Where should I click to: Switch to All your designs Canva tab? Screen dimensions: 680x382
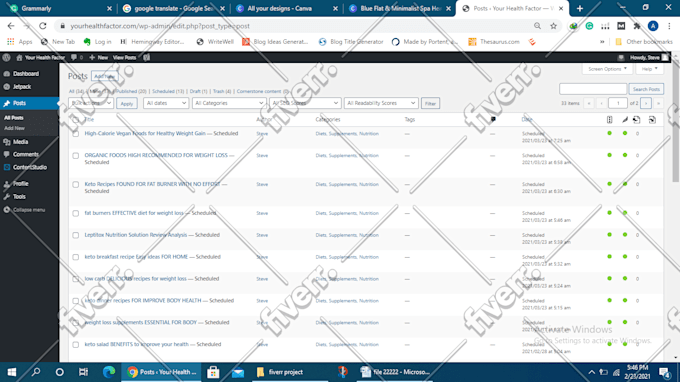(287, 8)
